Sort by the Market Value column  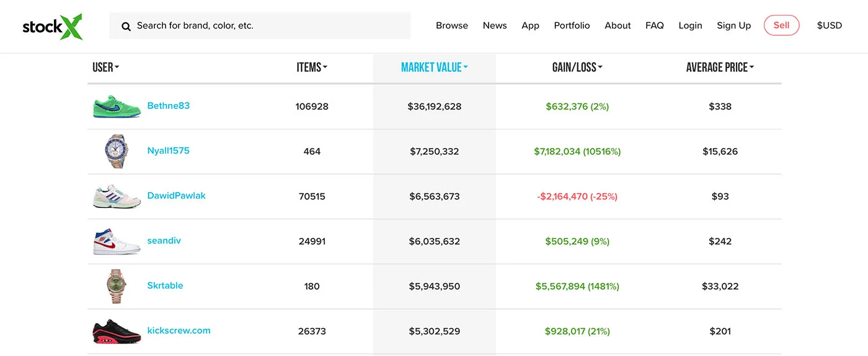pos(434,67)
